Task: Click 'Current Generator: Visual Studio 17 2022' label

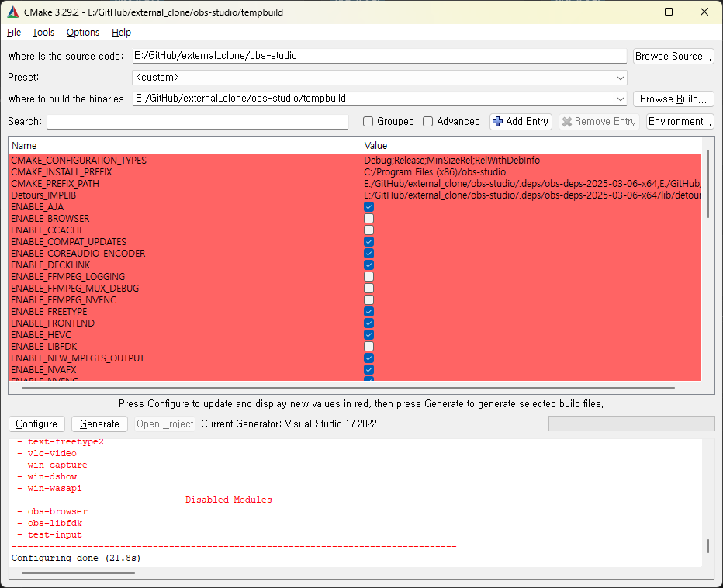Action: point(289,424)
